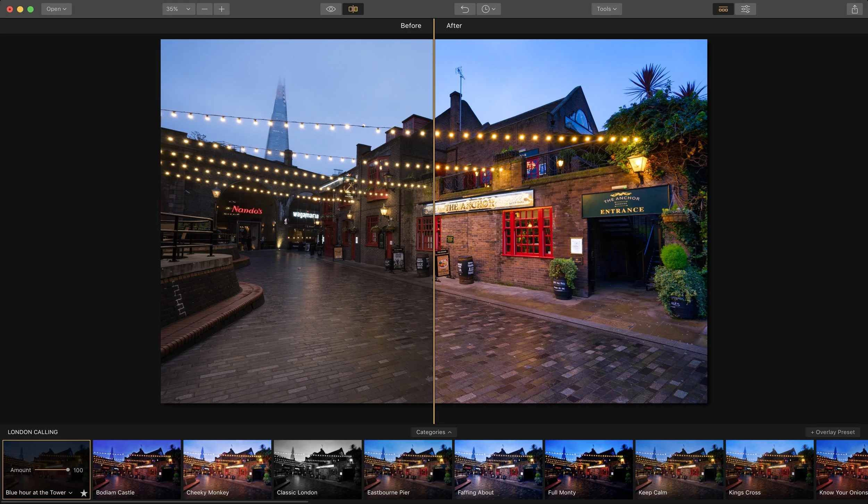
Task: Click the share export icon
Action: [x=855, y=9]
